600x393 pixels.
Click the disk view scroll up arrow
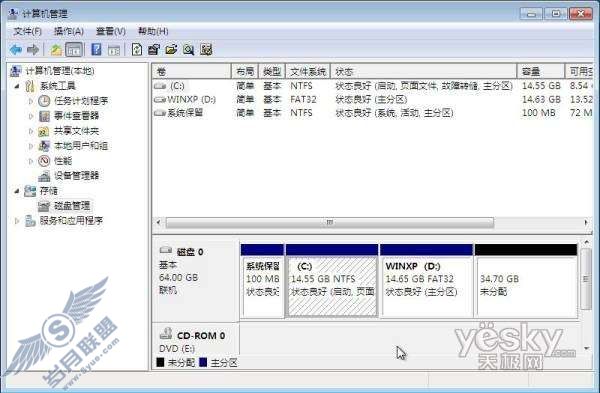pos(586,242)
